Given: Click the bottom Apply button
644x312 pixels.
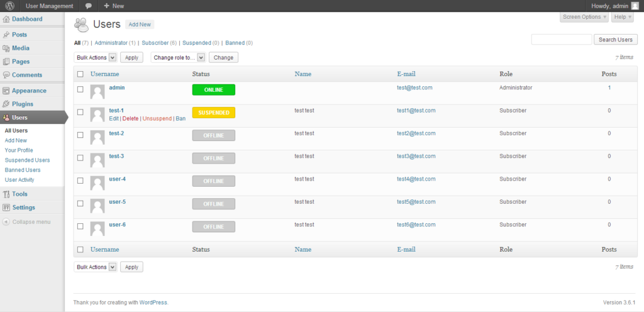Looking at the screenshot, I should pos(131,267).
